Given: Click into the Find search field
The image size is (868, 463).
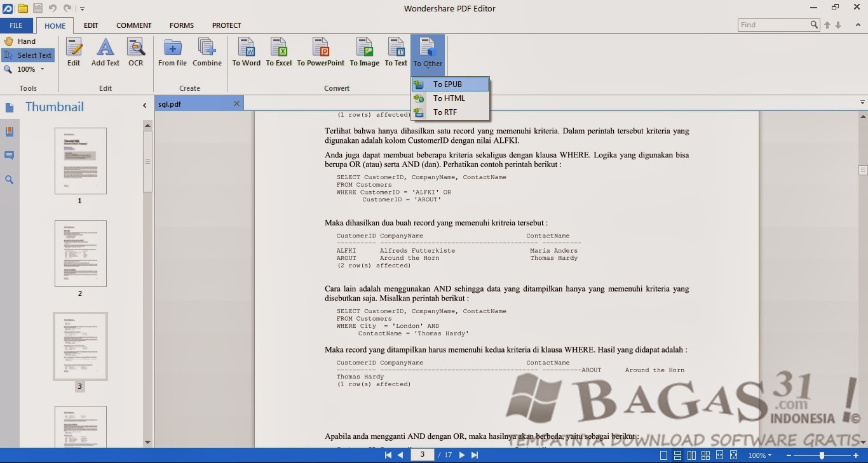Looking at the screenshot, I should coord(773,25).
